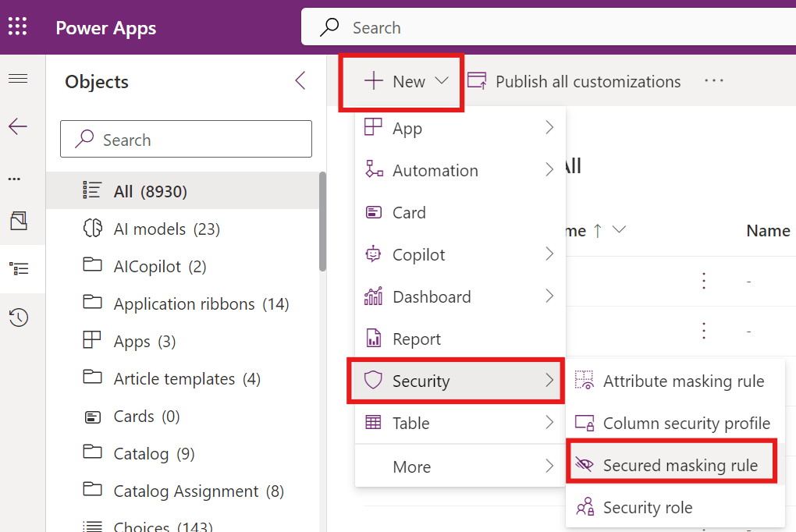Select Security role from submenu
This screenshot has height=532, width=796.
647,508
